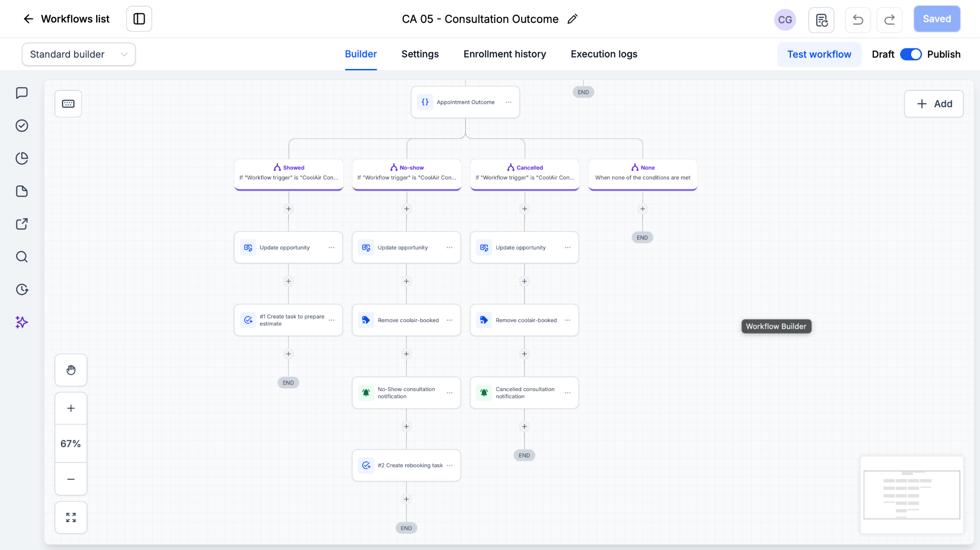
Task: Open the clock history sidebar icon
Action: [22, 290]
